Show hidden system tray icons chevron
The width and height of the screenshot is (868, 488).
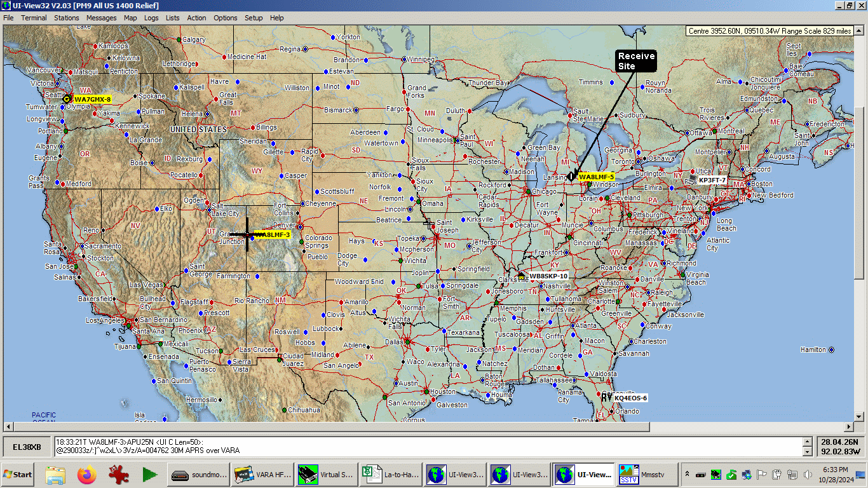click(x=687, y=475)
